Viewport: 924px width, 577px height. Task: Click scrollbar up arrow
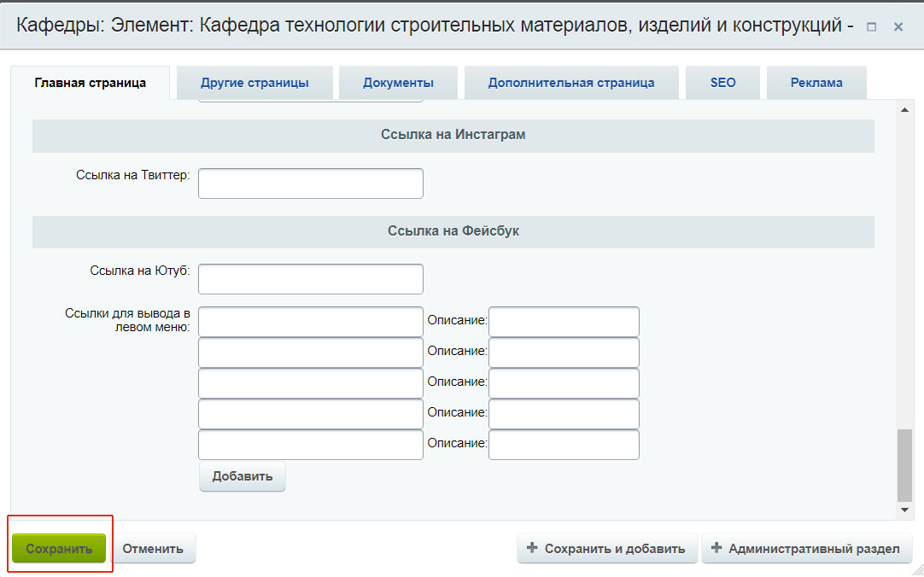906,109
